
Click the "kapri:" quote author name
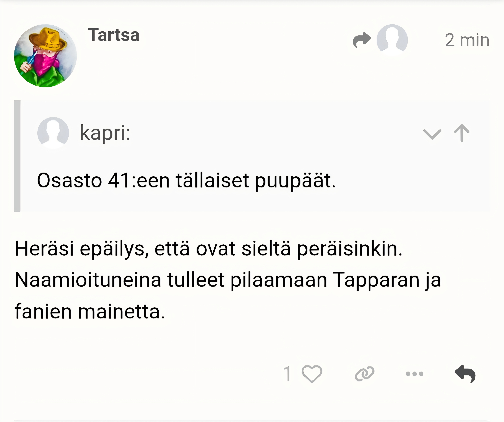(x=105, y=133)
